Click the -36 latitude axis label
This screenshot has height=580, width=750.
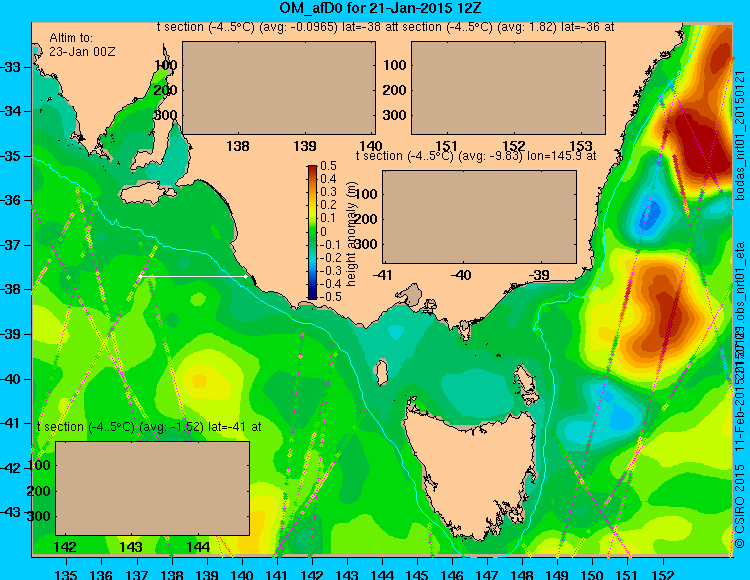[11, 200]
